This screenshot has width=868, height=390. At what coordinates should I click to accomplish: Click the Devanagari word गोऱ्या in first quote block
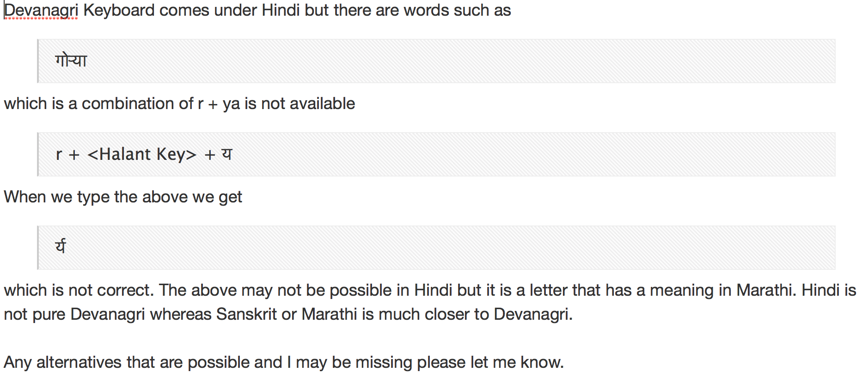(x=71, y=60)
